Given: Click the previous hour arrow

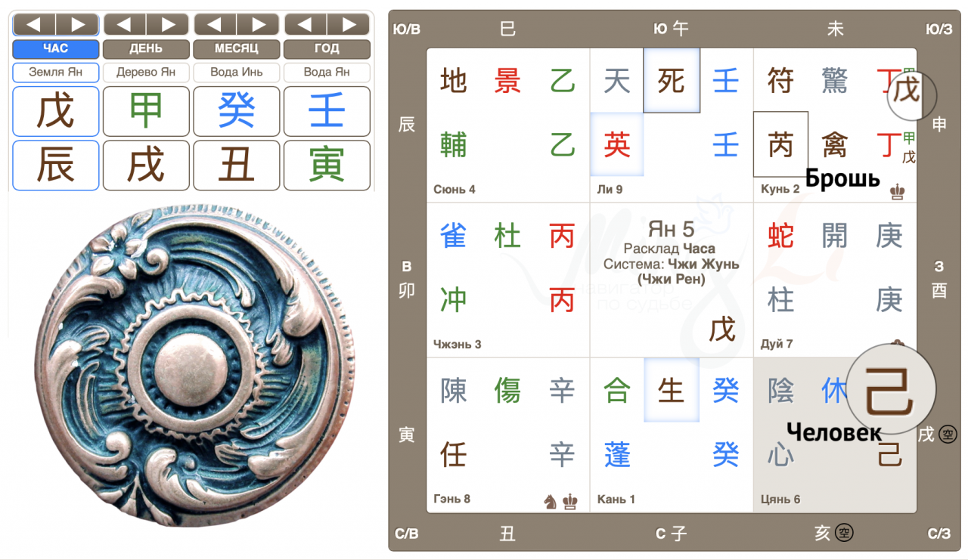Looking at the screenshot, I should click(34, 25).
